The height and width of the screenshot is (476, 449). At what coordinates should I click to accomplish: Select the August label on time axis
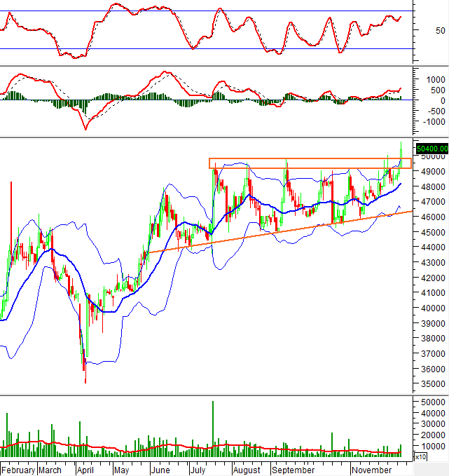(247, 469)
